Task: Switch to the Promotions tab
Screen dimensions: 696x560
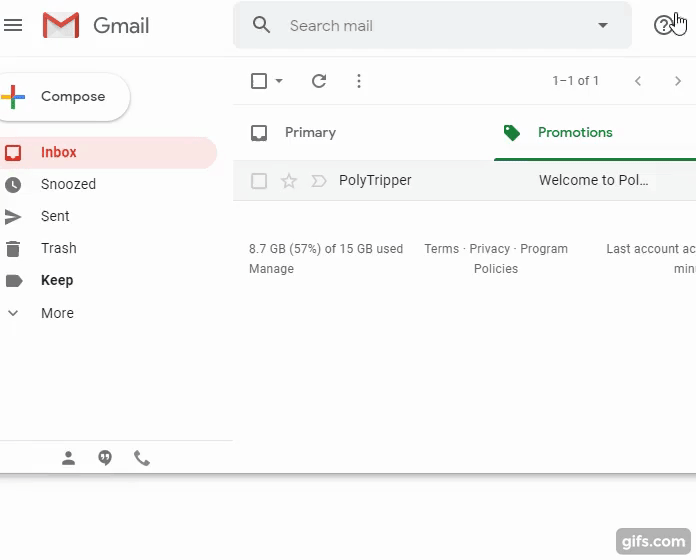Action: click(x=575, y=132)
